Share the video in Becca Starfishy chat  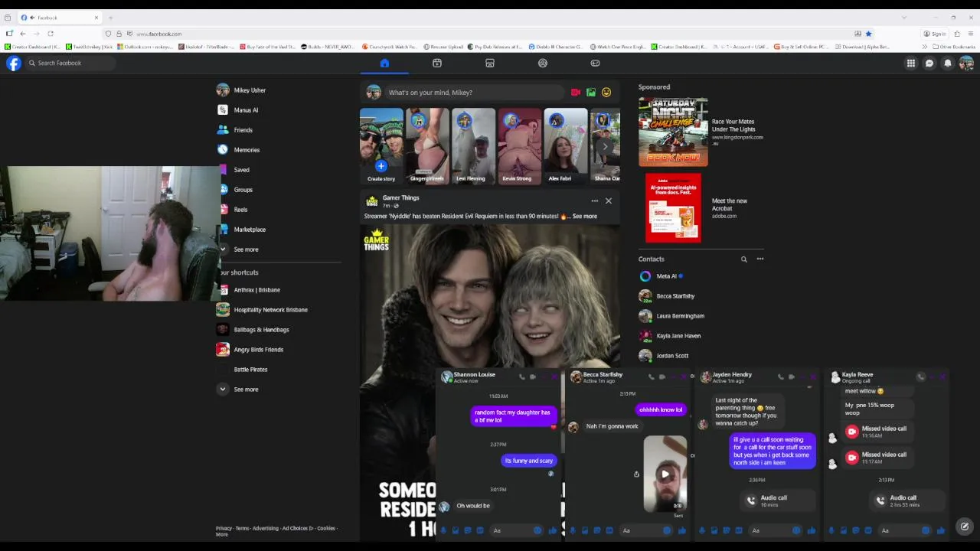coord(636,474)
